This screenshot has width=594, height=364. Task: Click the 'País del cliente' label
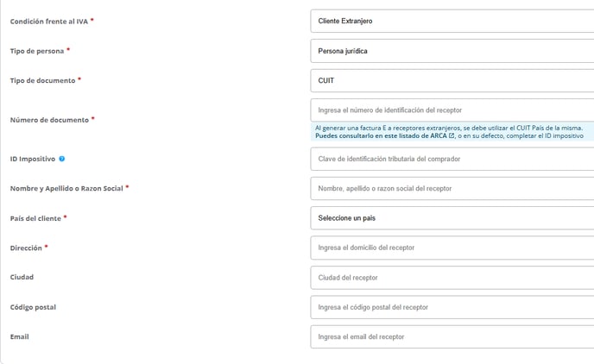coord(35,218)
